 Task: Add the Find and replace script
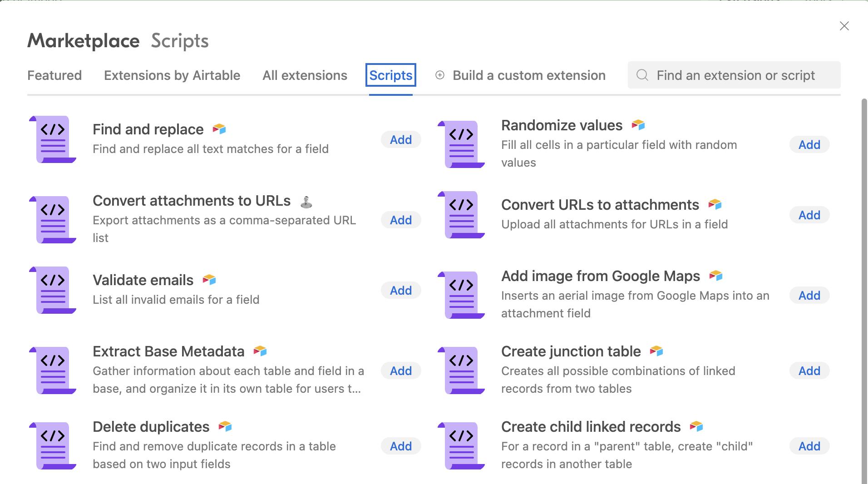click(401, 140)
